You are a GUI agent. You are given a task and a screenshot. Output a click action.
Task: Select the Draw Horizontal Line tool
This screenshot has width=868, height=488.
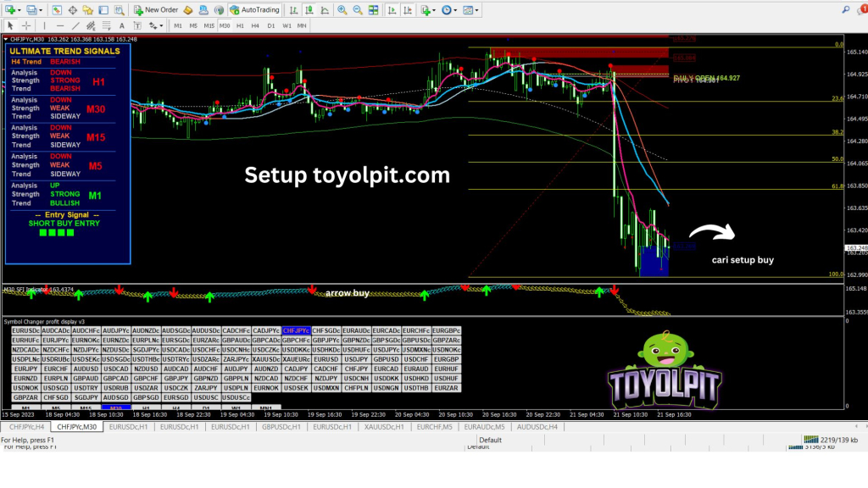tap(60, 25)
